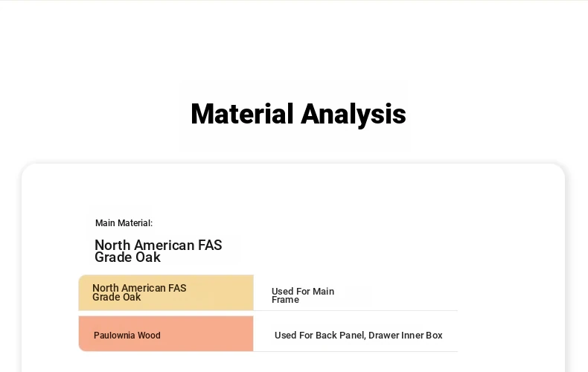The image size is (588, 372).
Task: Select the "Main Material:" label text
Action: [x=124, y=223]
